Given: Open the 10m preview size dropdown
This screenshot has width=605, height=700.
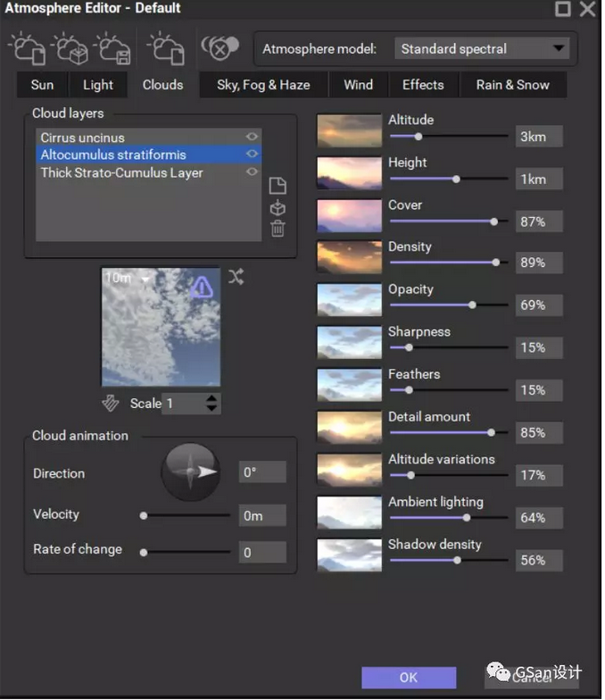Looking at the screenshot, I should (145, 279).
